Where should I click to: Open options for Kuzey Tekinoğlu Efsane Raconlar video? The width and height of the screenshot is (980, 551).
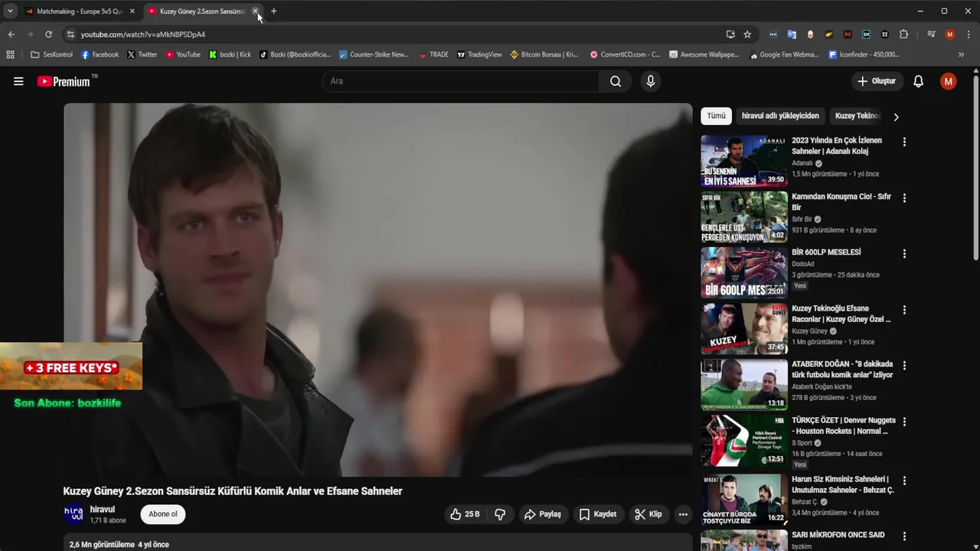point(904,310)
